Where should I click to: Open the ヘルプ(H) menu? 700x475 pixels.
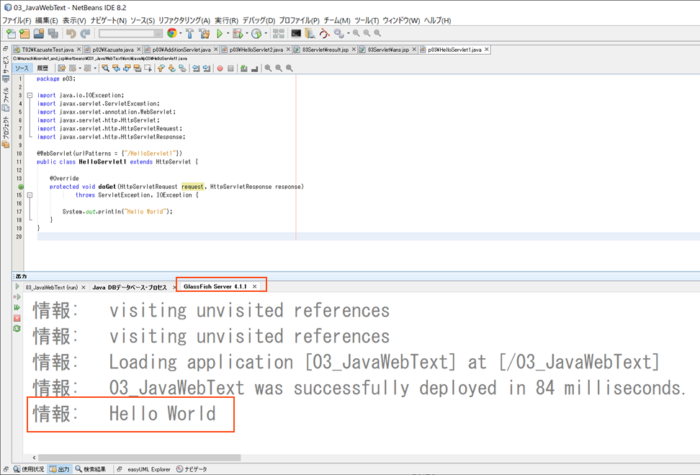(x=438, y=21)
